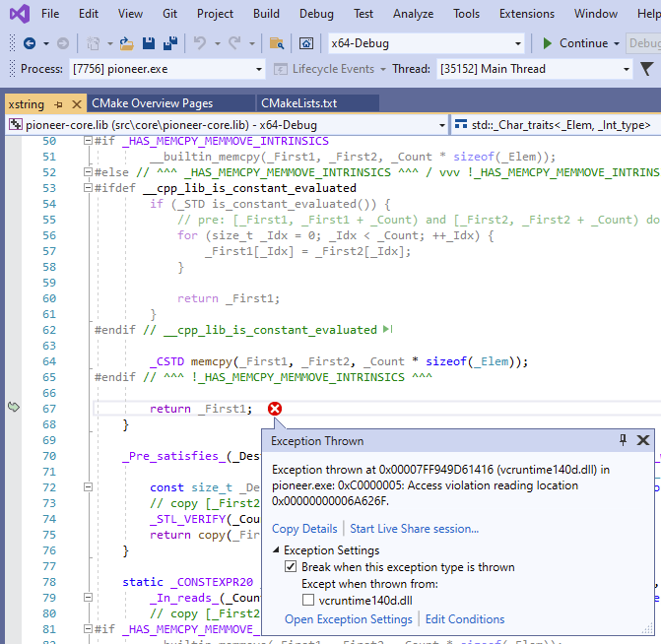Click the Undo toolbar icon
This screenshot has width=661, height=644.
click(200, 43)
